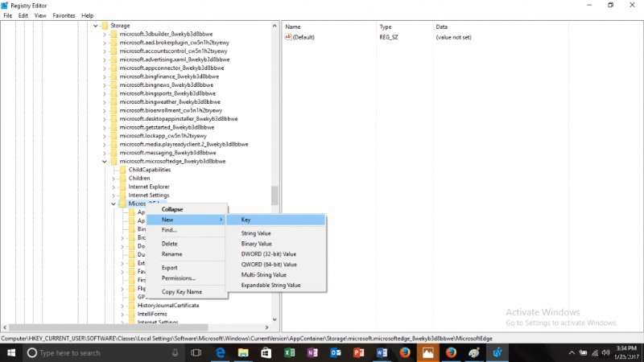Click the Type here to search box
Image resolution: width=644 pixels, height=362 pixels.
click(102, 352)
